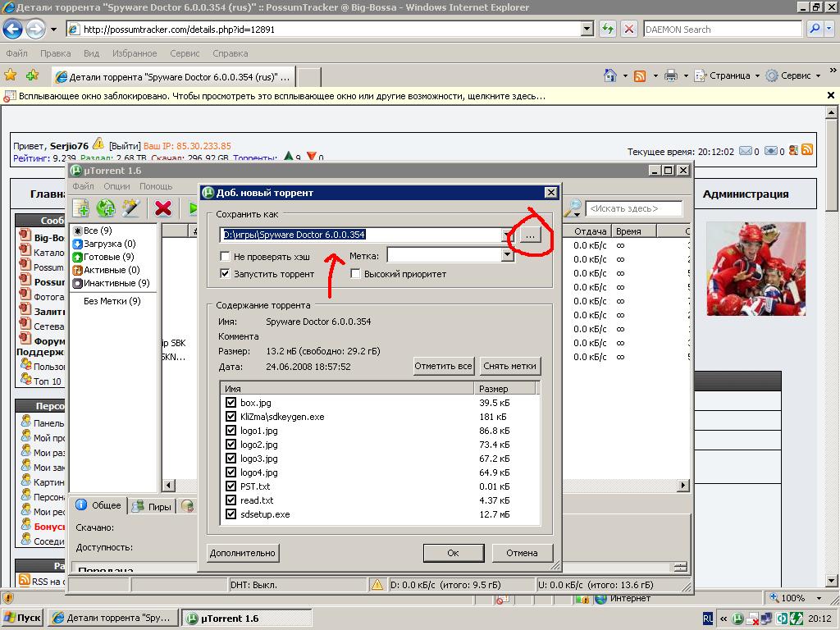Enable 'Высокий приоритет' checkbox
840x630 pixels.
(355, 274)
